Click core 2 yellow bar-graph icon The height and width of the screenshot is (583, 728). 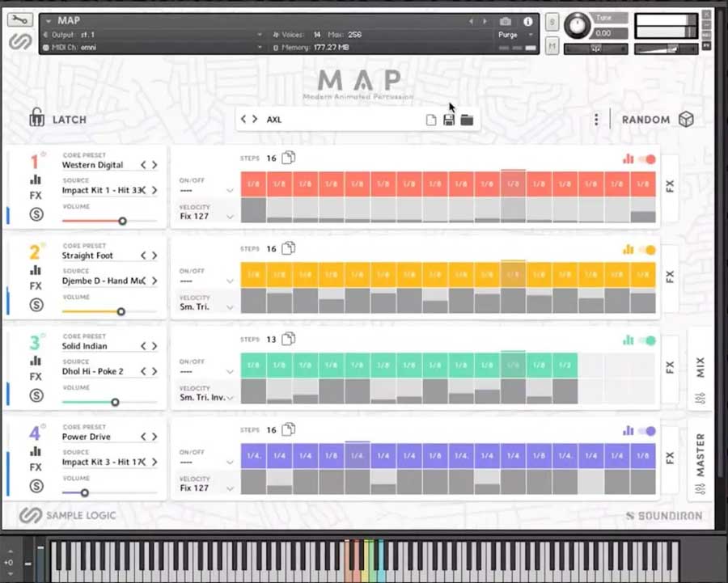[629, 249]
